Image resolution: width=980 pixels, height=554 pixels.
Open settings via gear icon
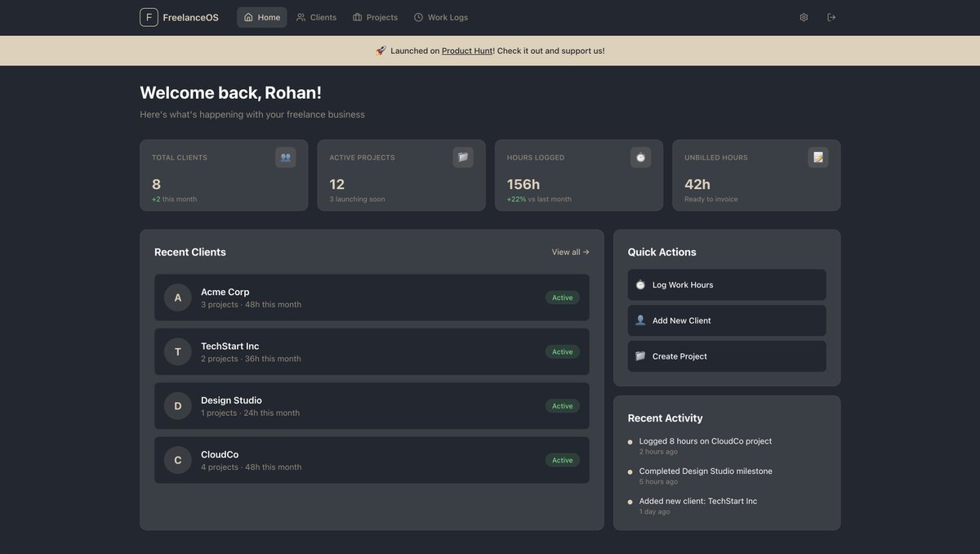pyautogui.click(x=804, y=17)
